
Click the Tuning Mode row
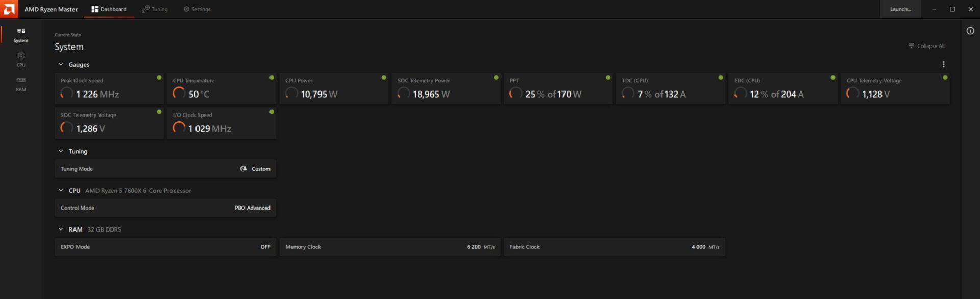coord(165,169)
